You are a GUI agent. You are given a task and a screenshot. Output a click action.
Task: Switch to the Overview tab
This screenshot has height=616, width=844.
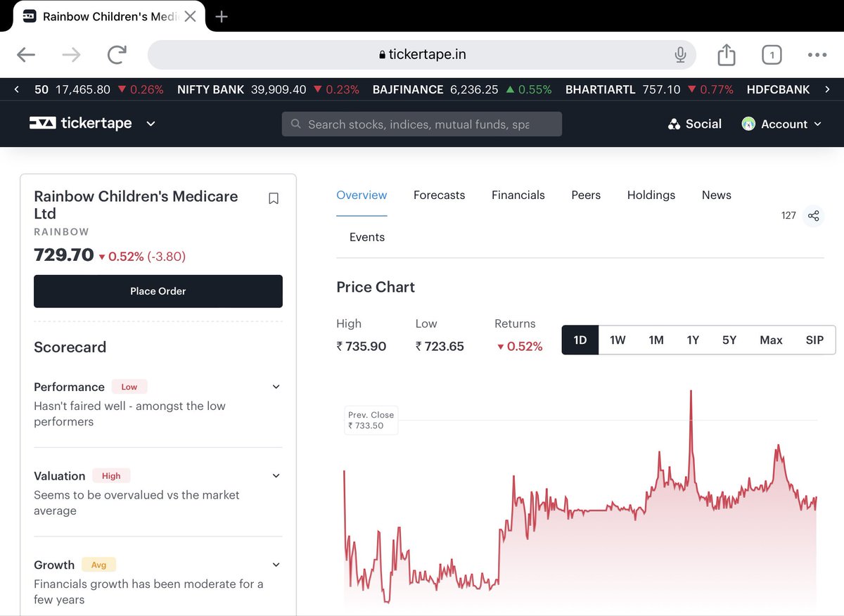[x=362, y=195]
